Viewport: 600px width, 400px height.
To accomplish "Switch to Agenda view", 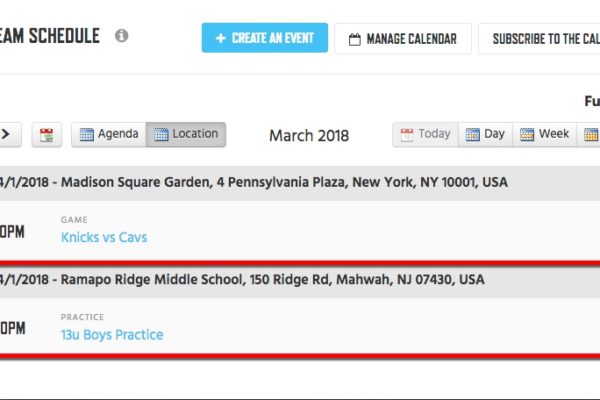I will [x=109, y=134].
